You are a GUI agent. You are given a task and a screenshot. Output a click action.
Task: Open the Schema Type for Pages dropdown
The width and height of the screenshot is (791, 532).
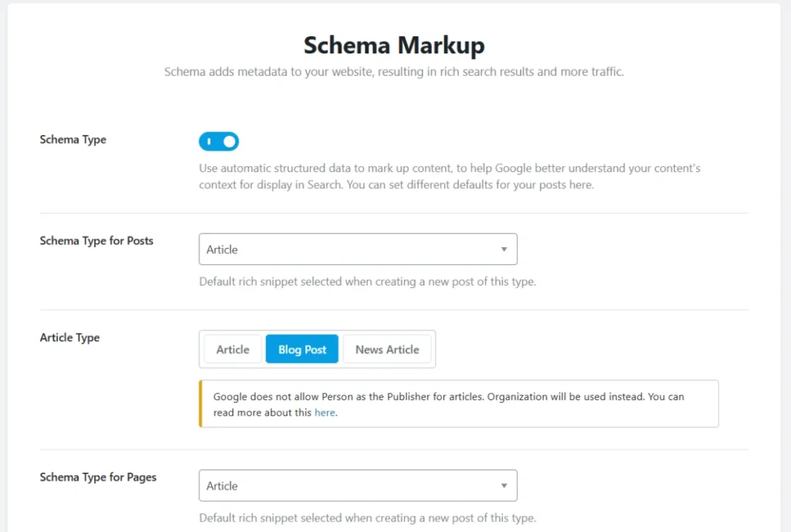(x=358, y=485)
